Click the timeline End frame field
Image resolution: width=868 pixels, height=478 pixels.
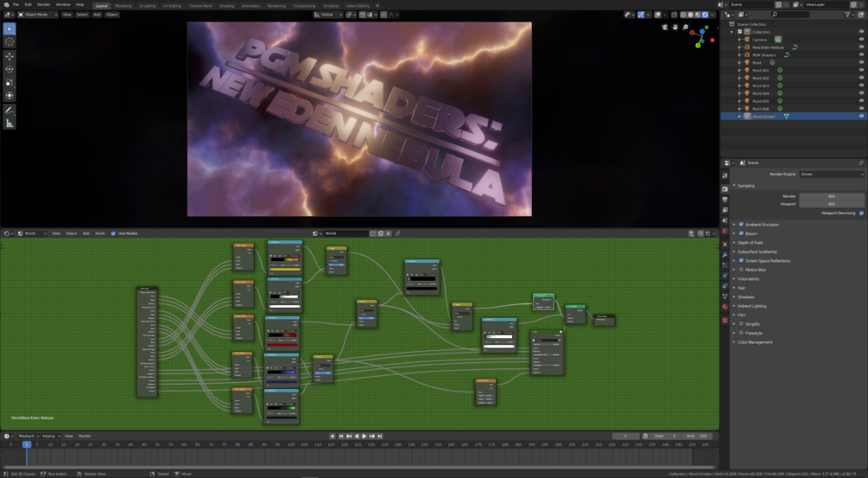click(696, 436)
